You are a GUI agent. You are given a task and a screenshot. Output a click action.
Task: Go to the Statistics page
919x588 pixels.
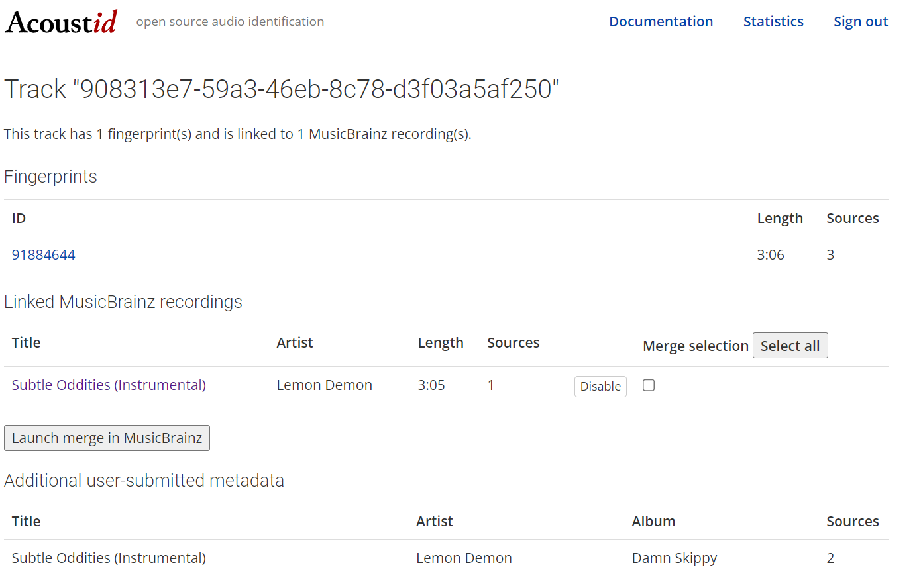[773, 22]
